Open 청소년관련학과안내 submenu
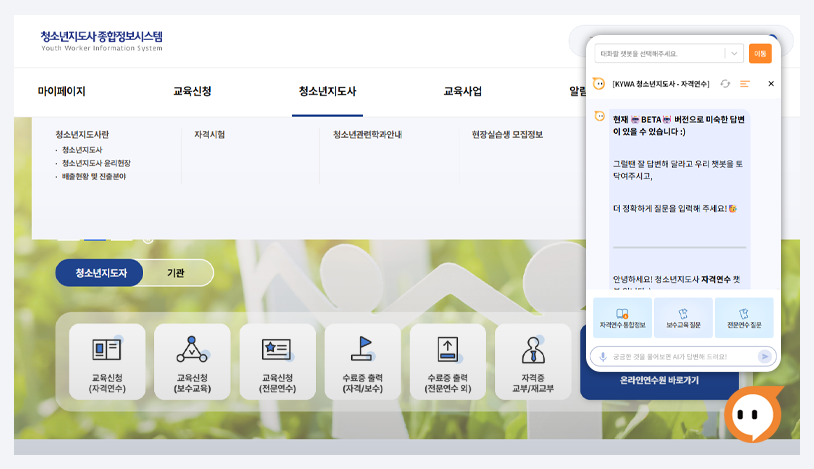The image size is (814, 469). (x=368, y=135)
